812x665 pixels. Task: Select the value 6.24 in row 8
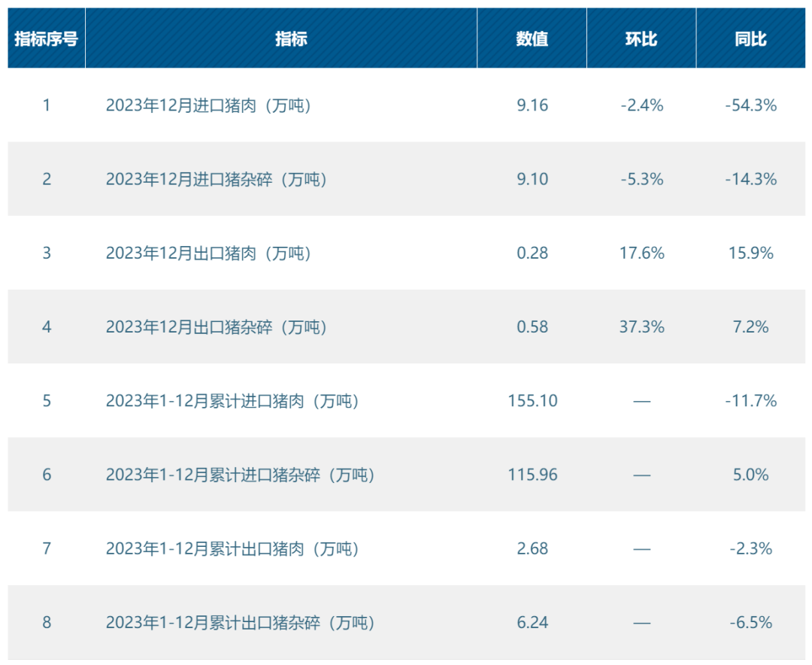532,623
